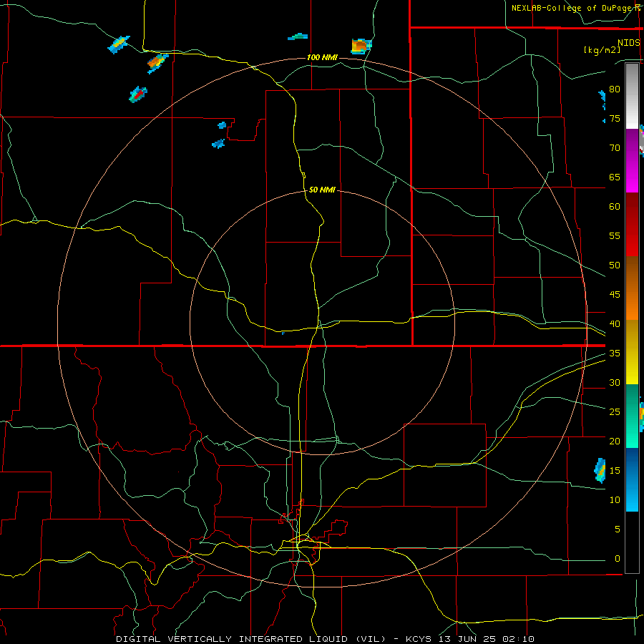Select the red segment of the color scale
This screenshot has width=644, height=644.
pos(632,224)
